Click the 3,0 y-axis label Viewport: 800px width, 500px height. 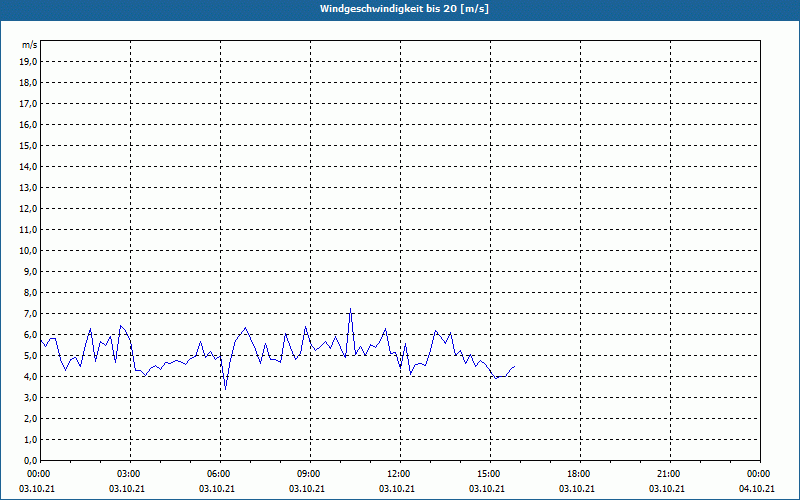point(30,397)
